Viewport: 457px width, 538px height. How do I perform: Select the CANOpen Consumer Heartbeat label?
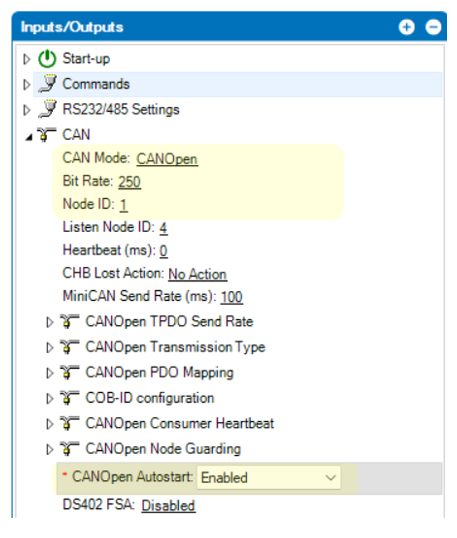(180, 423)
